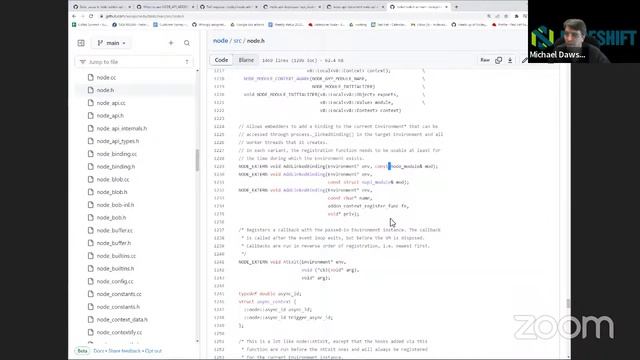640x360 pixels.
Task: Open node_blob.h file
Action: 112,192
